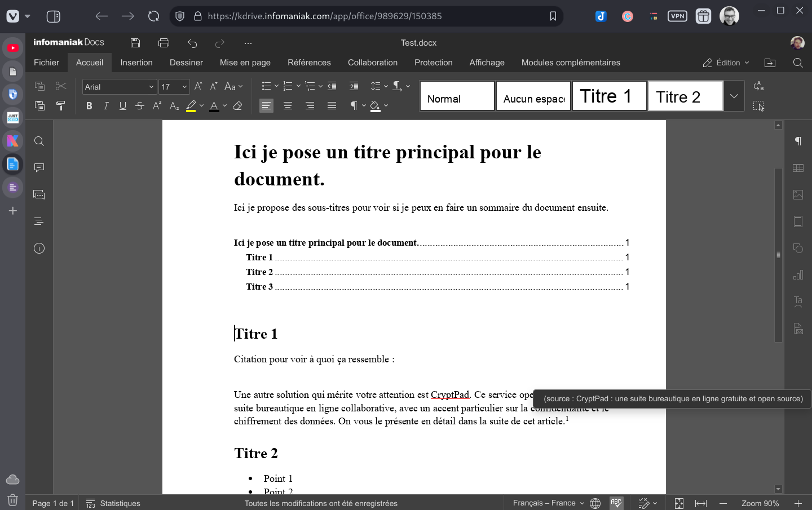Viewport: 812px width, 510px height.
Task: Open the Références tab
Action: click(309, 63)
